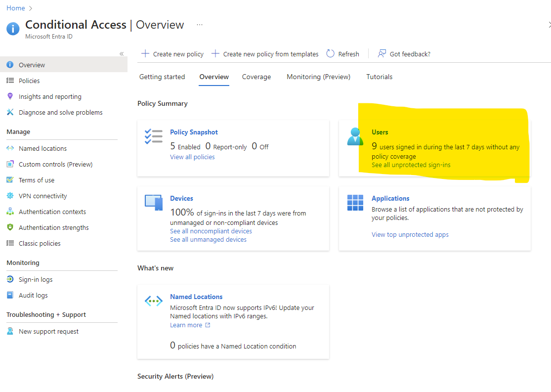The width and height of the screenshot is (551, 392).
Task: Click the Diagnose and solve problems wrench icon
Action: (x=10, y=112)
